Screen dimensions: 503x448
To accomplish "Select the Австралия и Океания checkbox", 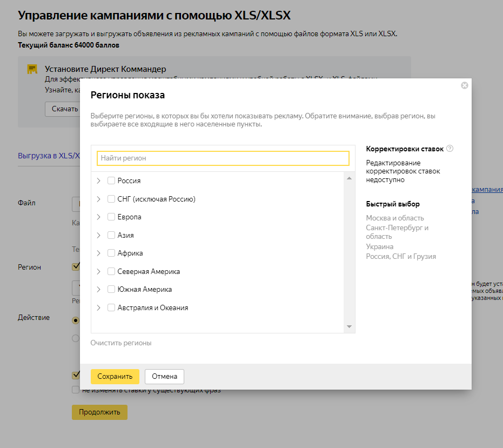I will (x=111, y=308).
